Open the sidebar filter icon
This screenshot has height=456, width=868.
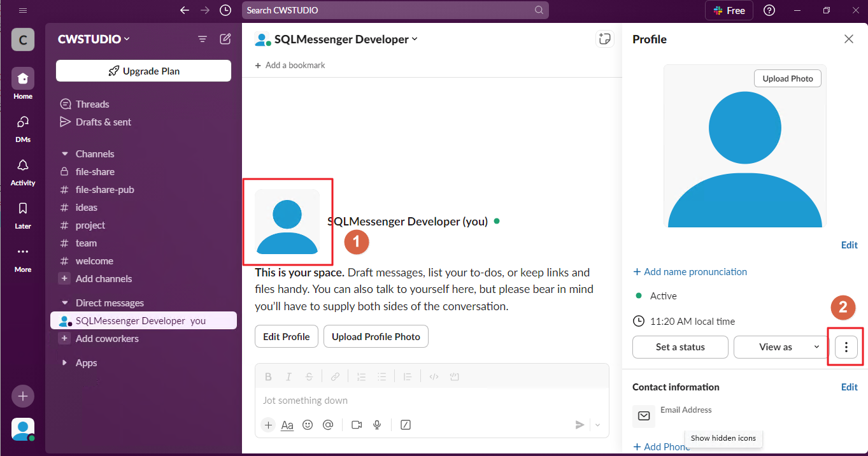(x=203, y=39)
